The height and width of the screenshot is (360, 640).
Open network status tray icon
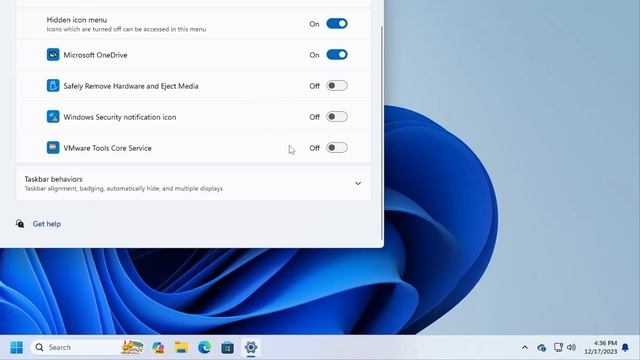pyautogui.click(x=558, y=347)
